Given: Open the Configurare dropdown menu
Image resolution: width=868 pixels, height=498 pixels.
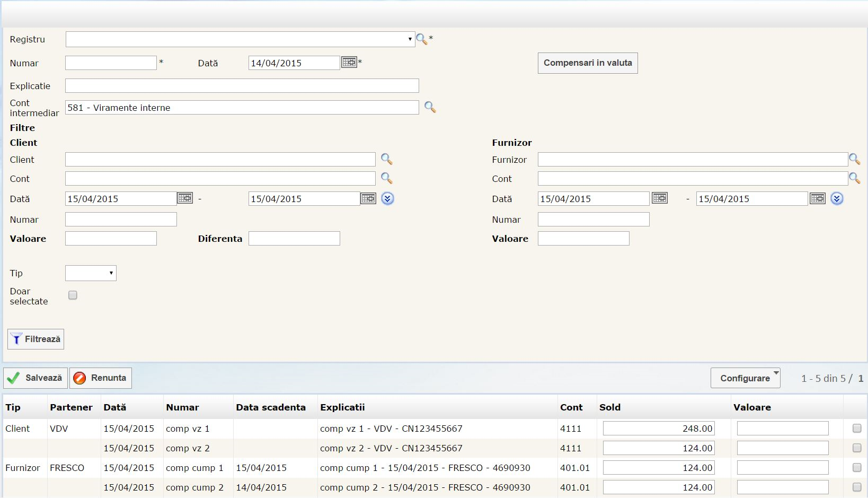Looking at the screenshot, I should [745, 378].
